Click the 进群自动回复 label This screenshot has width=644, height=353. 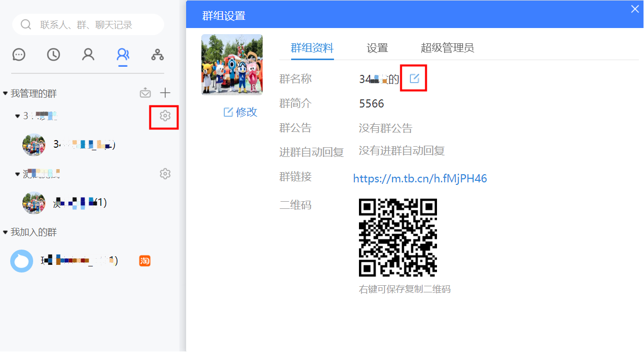point(312,152)
